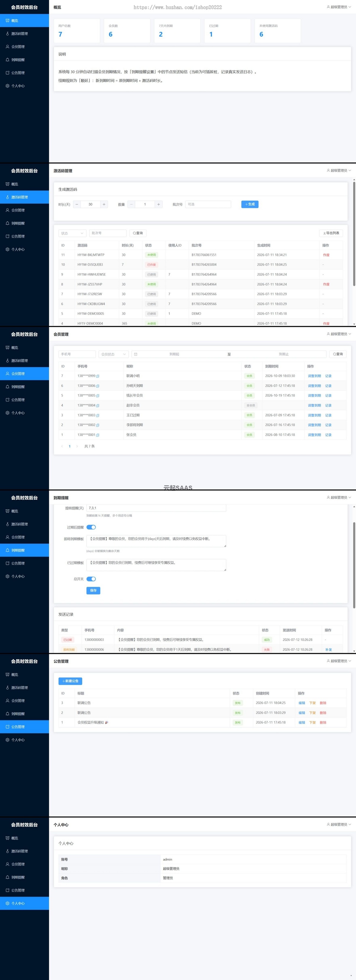Open 概览 from the 个人中心 page sidebar
The image size is (356, 980).
pyautogui.click(x=24, y=838)
